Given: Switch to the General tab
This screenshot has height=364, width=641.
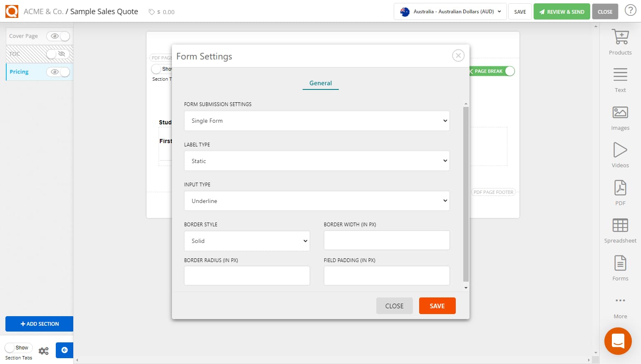Looking at the screenshot, I should pos(320,83).
